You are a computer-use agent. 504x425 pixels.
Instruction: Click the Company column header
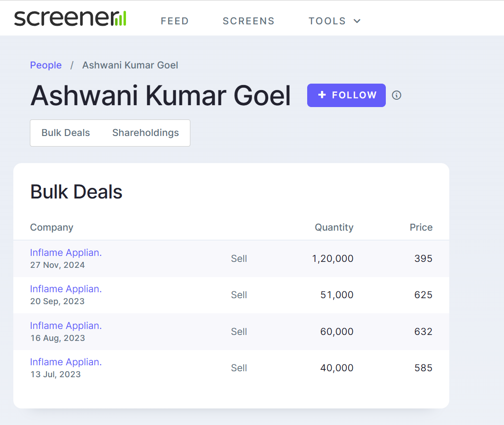click(52, 227)
